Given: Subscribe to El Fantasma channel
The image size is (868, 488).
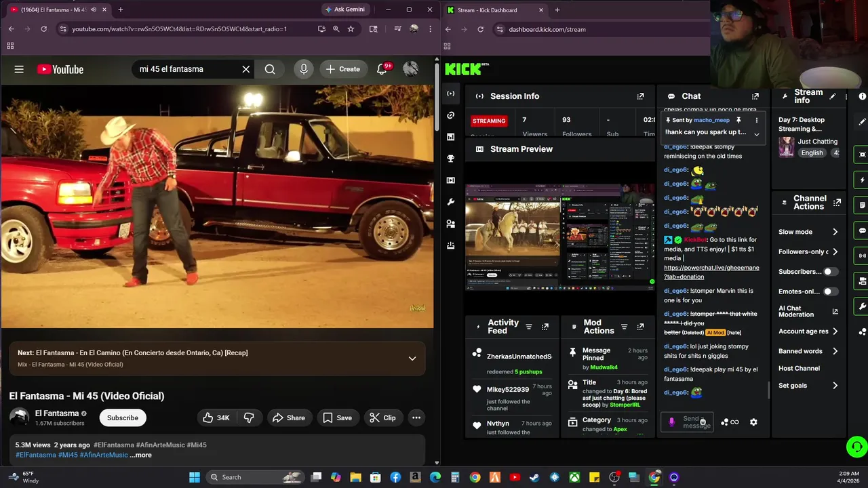Looking at the screenshot, I should pyautogui.click(x=123, y=418).
